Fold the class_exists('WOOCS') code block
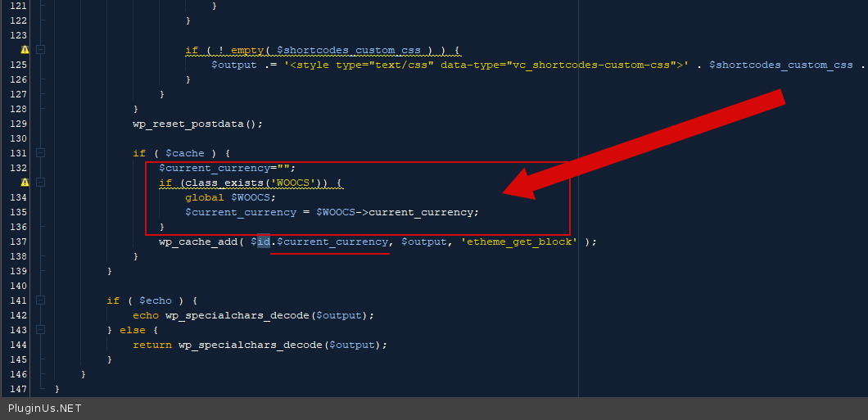The height and width of the screenshot is (420, 868). [x=40, y=183]
